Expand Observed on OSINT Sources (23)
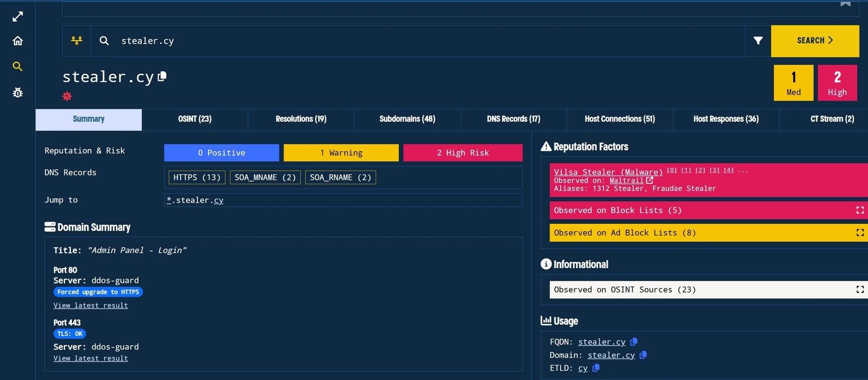 pos(860,289)
